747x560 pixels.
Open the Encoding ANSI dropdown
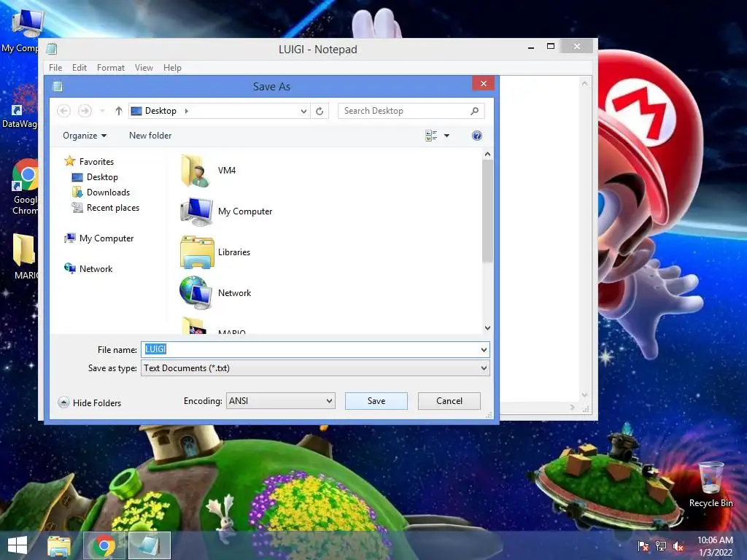tap(281, 401)
